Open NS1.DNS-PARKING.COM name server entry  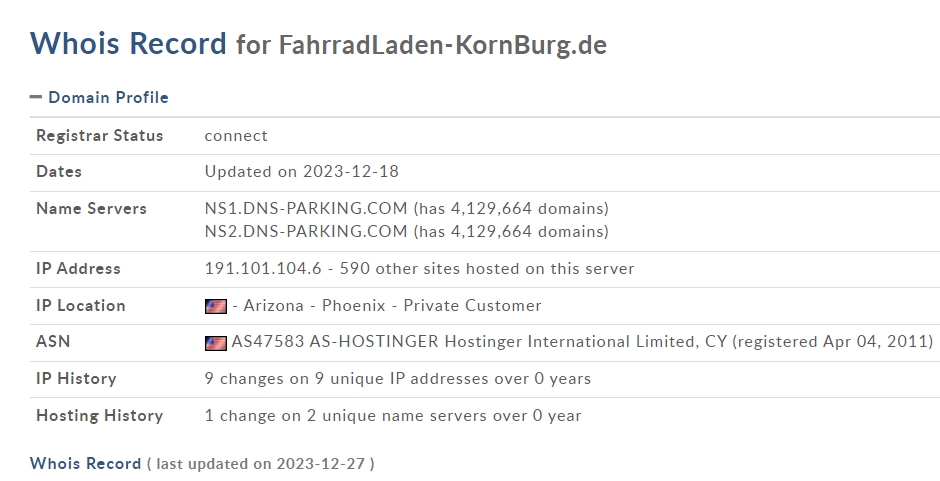pos(306,209)
